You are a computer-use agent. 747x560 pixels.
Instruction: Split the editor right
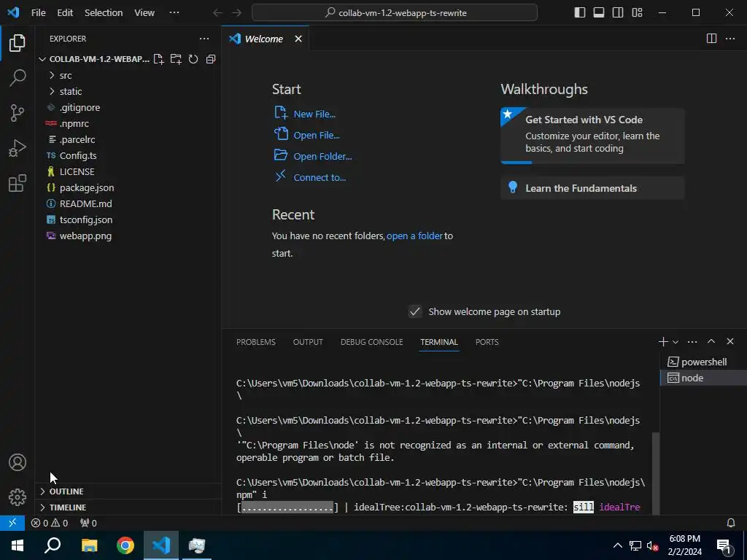tap(711, 39)
